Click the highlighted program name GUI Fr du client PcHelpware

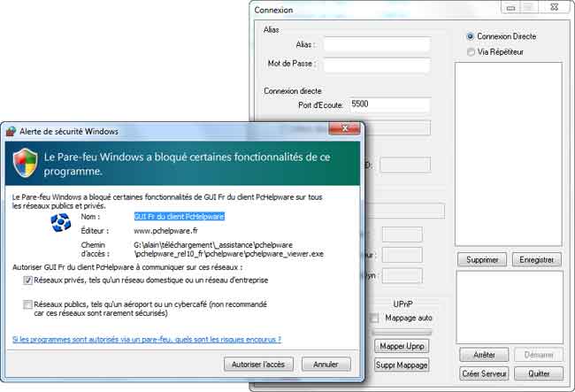[x=179, y=217]
